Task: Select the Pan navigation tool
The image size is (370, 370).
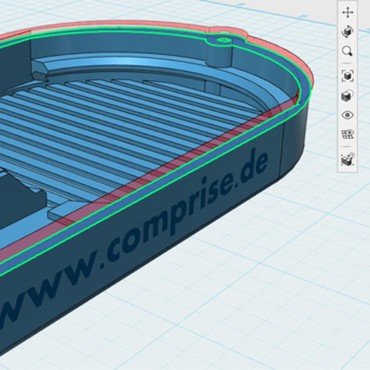Action: [348, 13]
